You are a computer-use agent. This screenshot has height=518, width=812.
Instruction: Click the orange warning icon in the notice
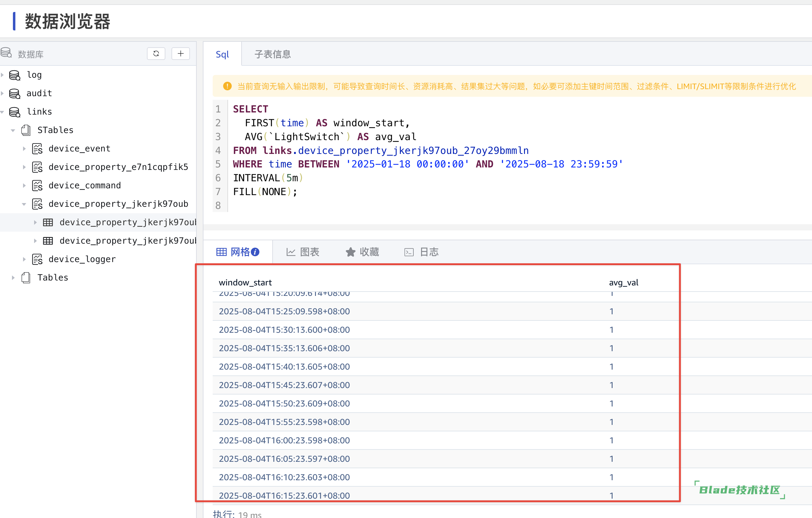click(227, 86)
